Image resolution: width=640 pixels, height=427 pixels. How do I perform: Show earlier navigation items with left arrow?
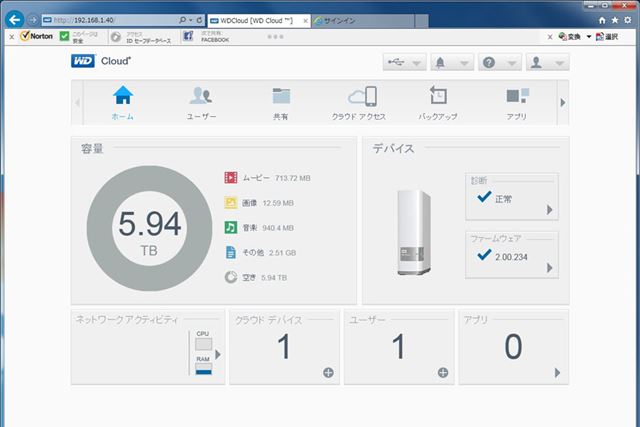click(77, 102)
